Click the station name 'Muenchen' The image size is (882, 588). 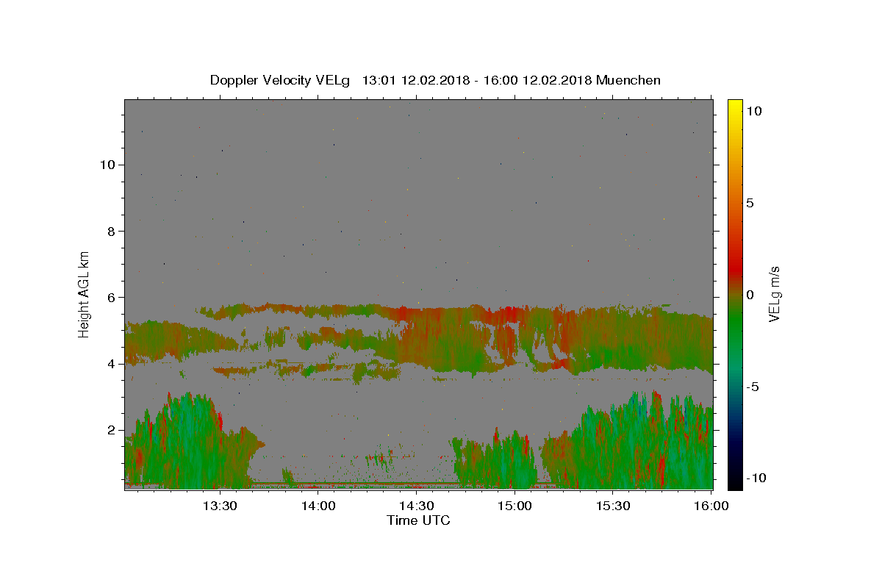click(628, 80)
